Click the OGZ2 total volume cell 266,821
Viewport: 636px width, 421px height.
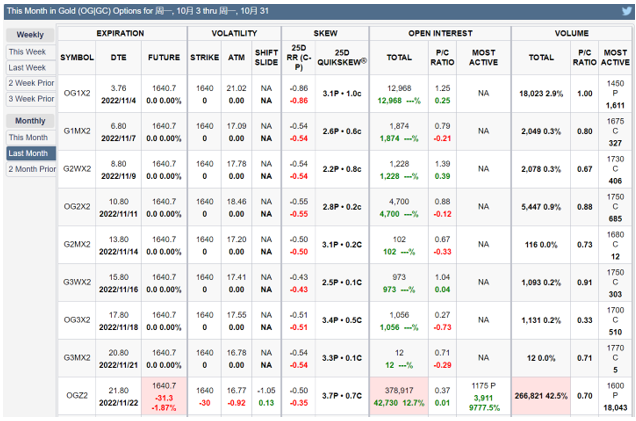coord(541,395)
